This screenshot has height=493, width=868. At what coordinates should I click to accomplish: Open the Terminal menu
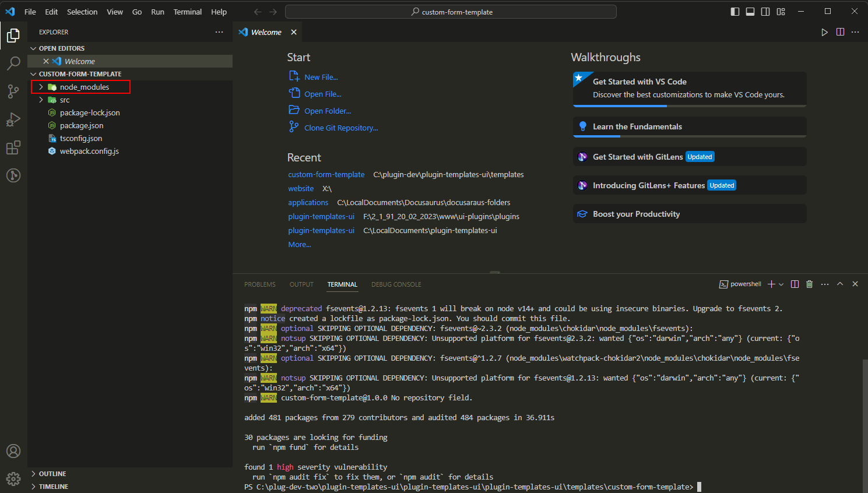[x=188, y=12]
